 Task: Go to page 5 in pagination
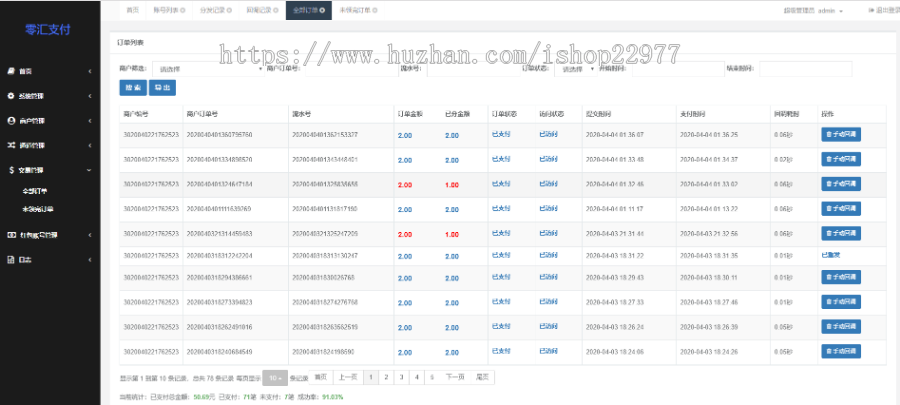(x=432, y=377)
